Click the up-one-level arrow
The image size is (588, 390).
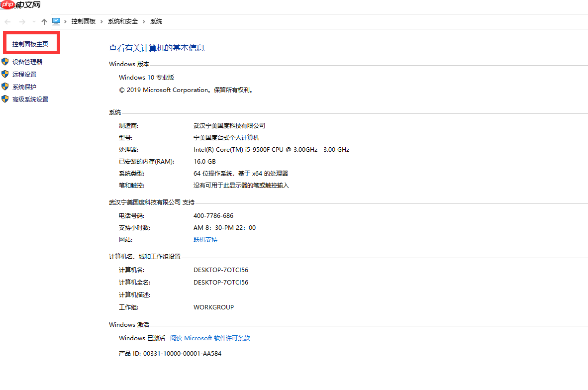[x=44, y=21]
